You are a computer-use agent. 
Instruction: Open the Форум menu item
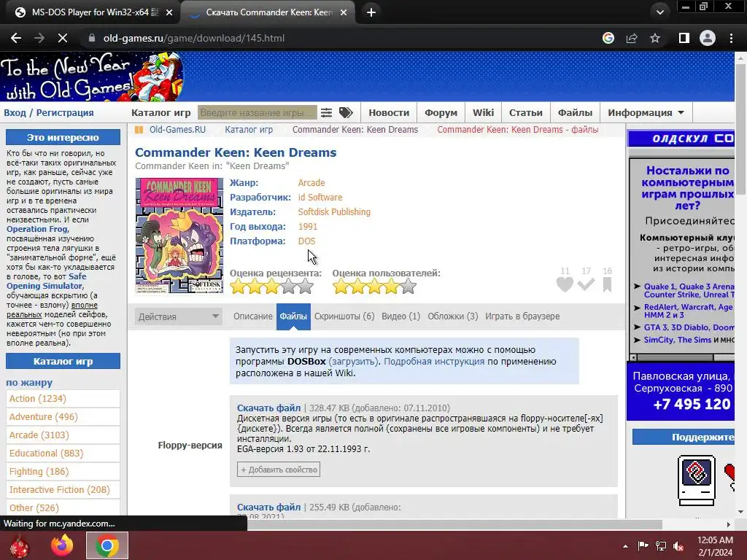441,113
